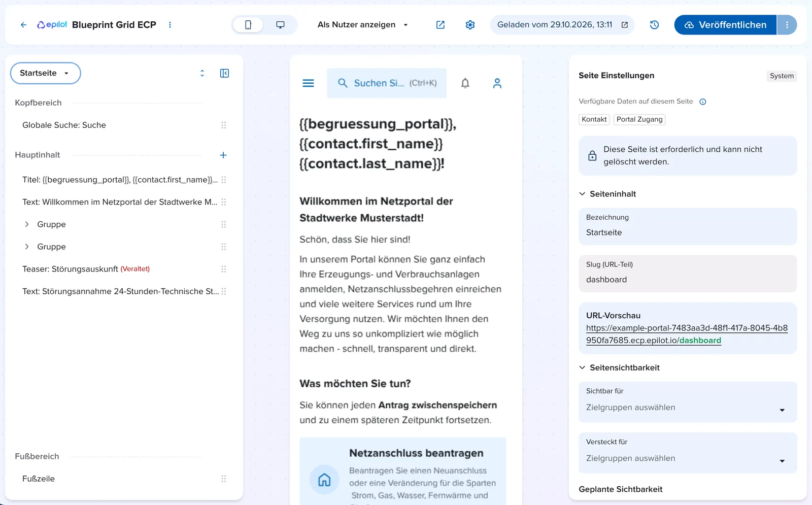Switch to desktop preview mode
Image resolution: width=812 pixels, height=505 pixels.
[280, 25]
